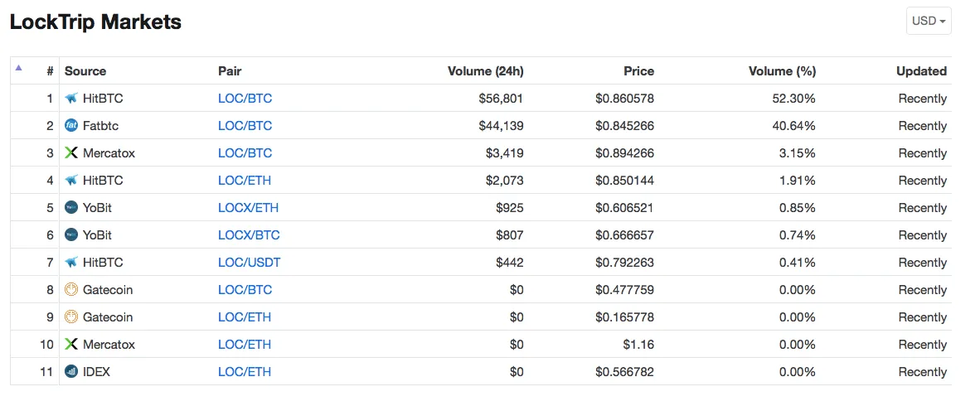
Task: Click Gatecoin logo icon in row 9
Action: pyautogui.click(x=71, y=317)
